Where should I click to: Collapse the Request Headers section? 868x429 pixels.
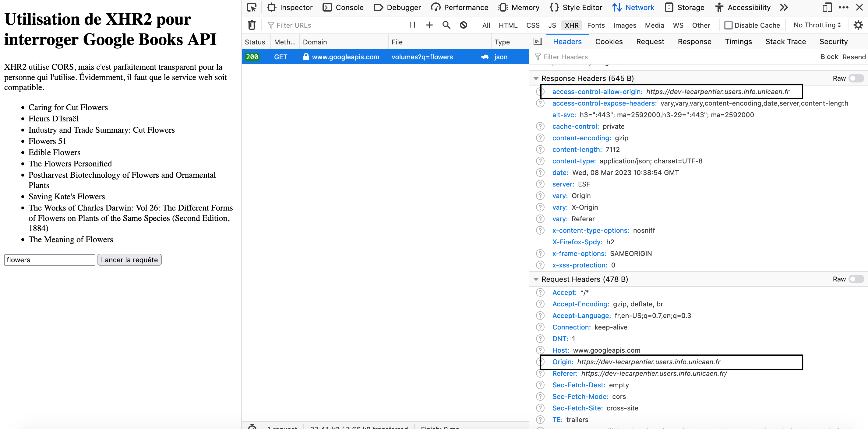pos(536,279)
